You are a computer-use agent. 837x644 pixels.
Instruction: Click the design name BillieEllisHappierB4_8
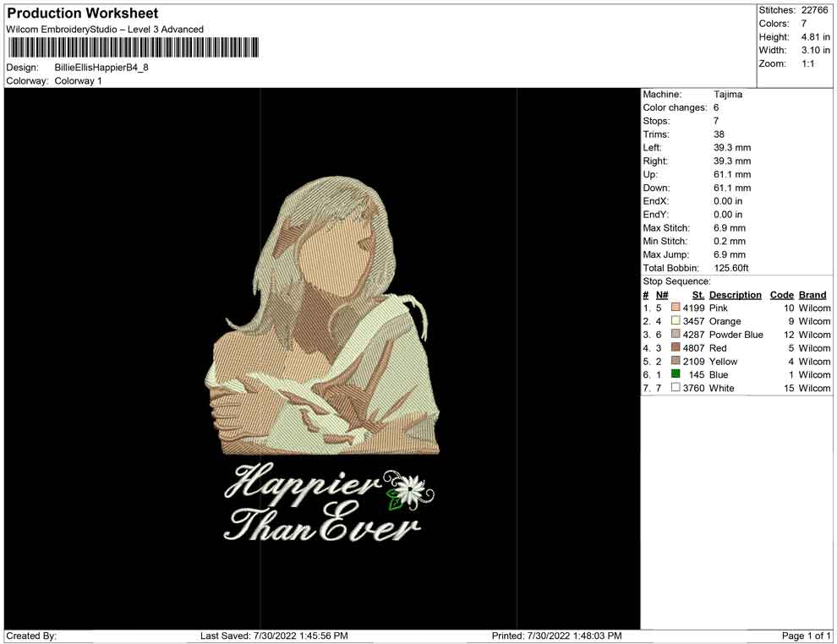coord(101,68)
